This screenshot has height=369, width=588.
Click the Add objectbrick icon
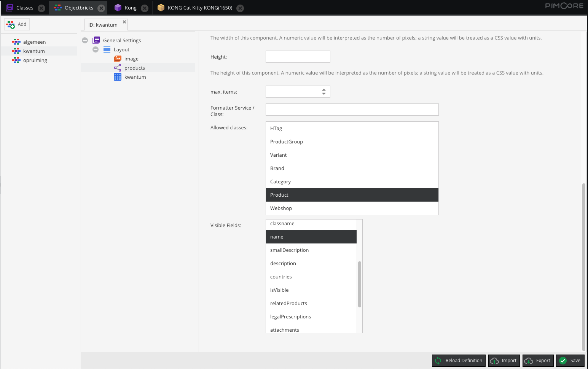10,24
